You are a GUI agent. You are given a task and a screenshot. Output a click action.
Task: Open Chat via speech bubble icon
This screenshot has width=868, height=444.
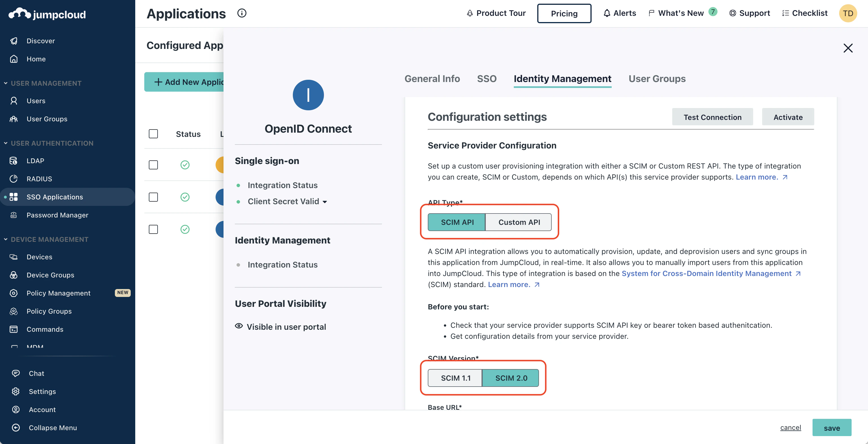[x=16, y=373]
